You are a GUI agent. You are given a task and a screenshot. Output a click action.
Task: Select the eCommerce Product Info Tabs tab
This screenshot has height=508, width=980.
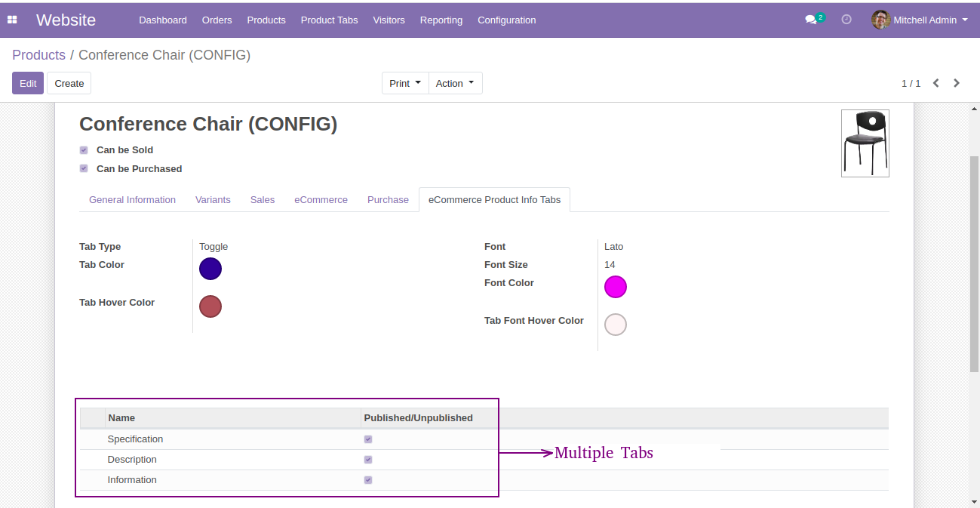tap(495, 200)
